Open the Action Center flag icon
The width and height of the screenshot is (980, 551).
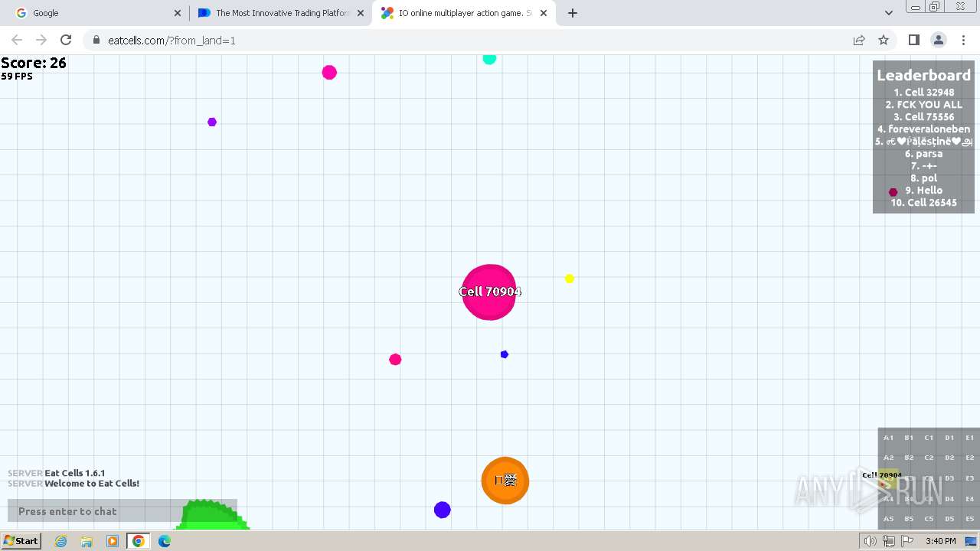(x=907, y=541)
